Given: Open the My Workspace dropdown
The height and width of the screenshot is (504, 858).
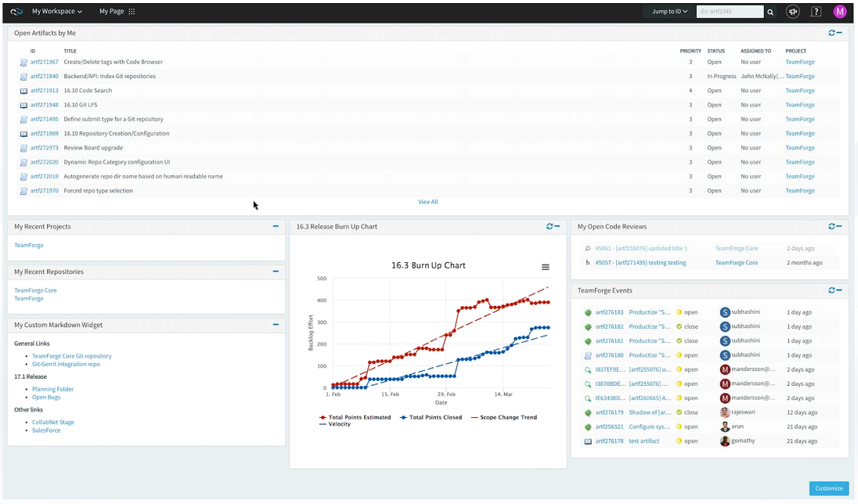Looking at the screenshot, I should coord(57,12).
